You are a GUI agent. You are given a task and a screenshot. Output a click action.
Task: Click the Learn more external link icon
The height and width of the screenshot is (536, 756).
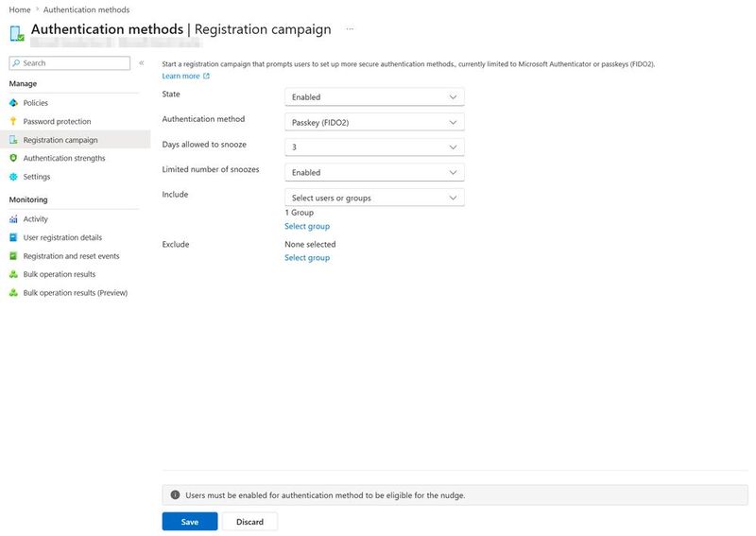pos(206,76)
